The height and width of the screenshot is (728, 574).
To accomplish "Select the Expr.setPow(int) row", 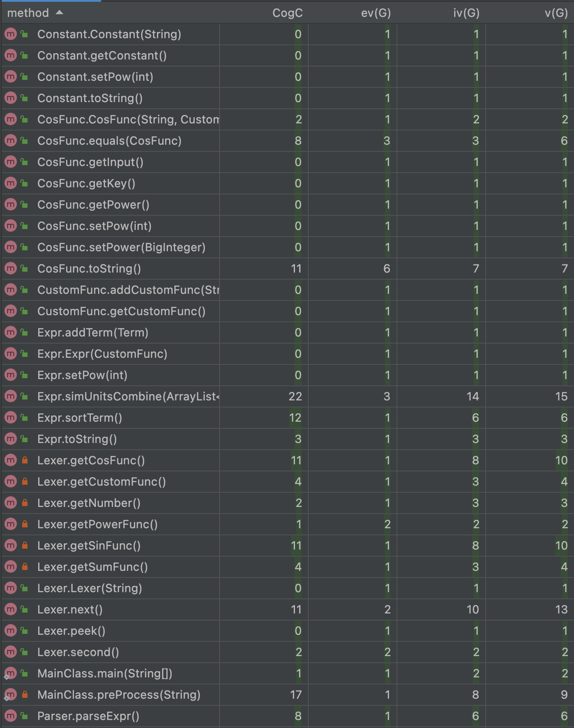I will pos(287,375).
